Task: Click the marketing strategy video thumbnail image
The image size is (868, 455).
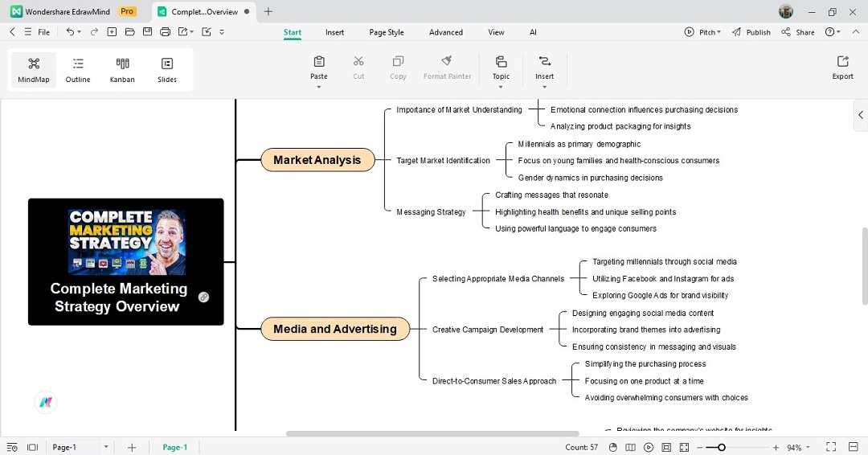Action: [x=127, y=242]
